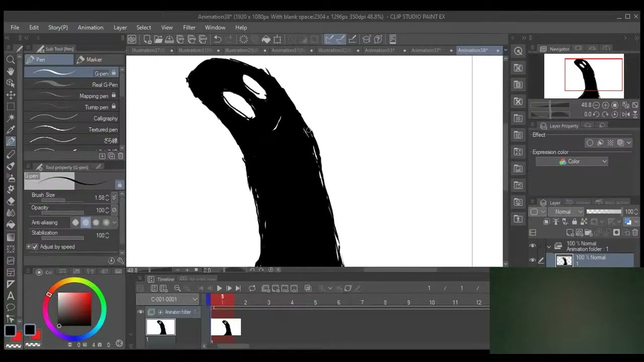Image resolution: width=644 pixels, height=362 pixels.
Task: Open brush size preset dropdown
Action: 114,198
